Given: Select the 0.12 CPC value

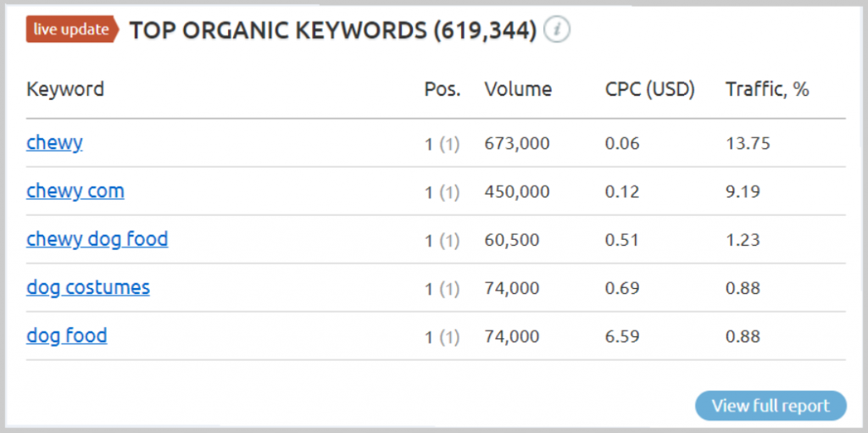Looking at the screenshot, I should (x=622, y=192).
